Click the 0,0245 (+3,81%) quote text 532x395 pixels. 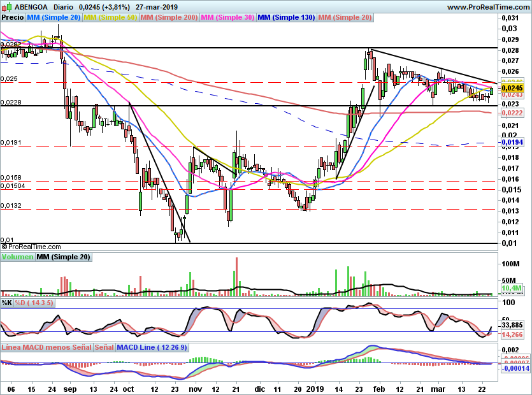tap(104, 7)
